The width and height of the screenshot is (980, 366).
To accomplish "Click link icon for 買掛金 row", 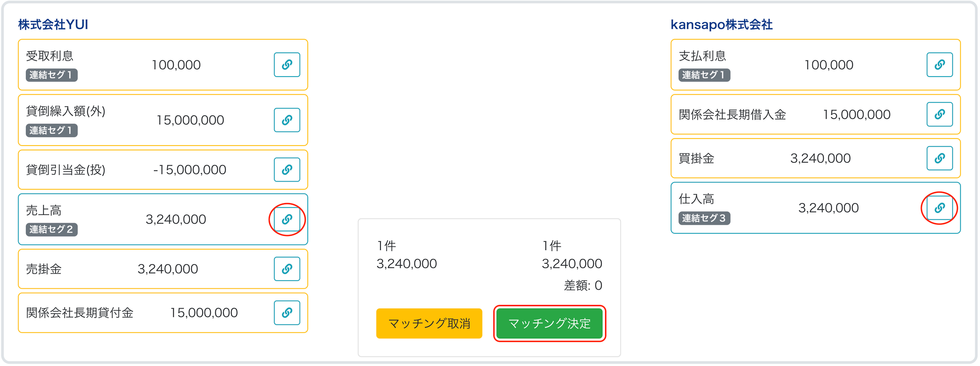I will tap(939, 158).
